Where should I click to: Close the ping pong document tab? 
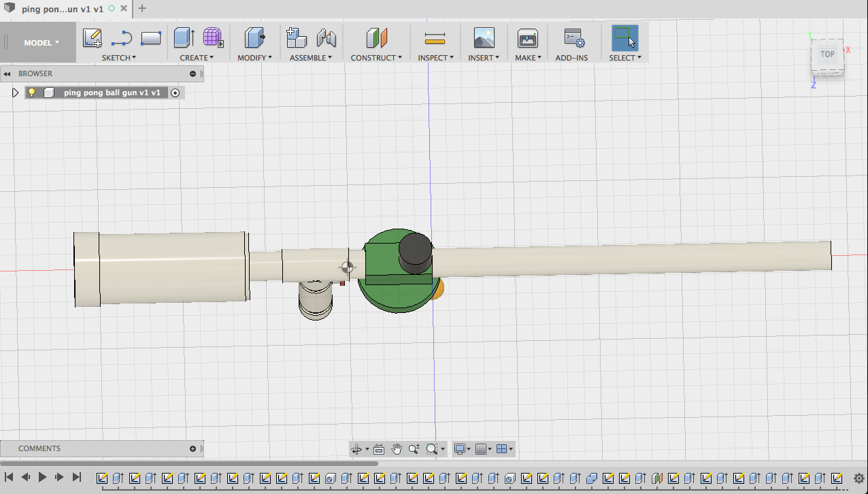(123, 9)
